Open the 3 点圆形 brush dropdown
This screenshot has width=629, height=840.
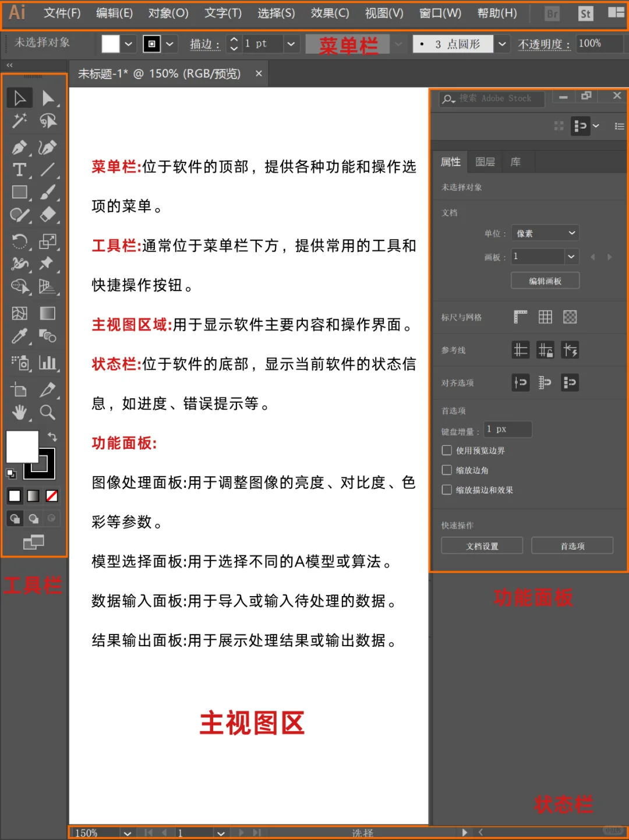pyautogui.click(x=502, y=44)
